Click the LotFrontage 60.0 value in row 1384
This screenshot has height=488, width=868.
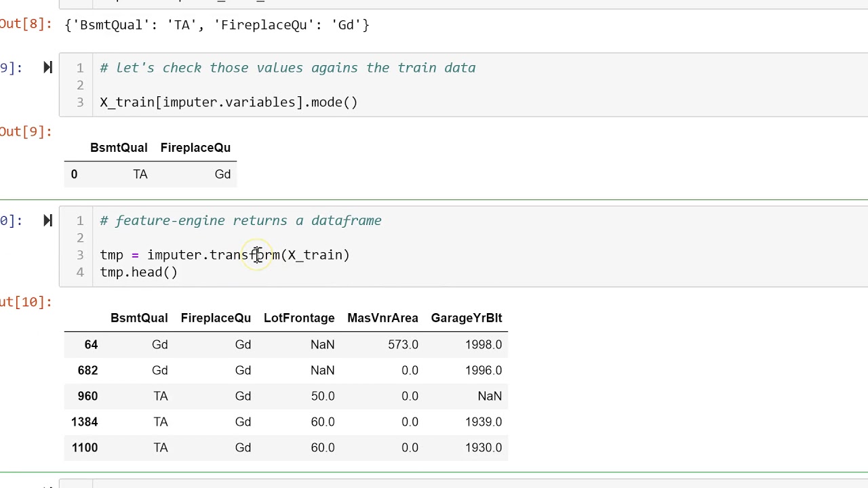(323, 422)
